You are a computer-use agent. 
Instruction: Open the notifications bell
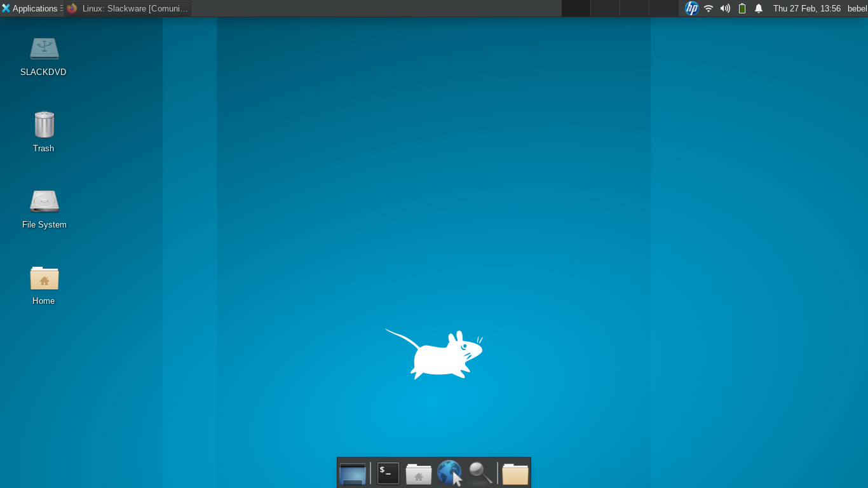coord(759,8)
